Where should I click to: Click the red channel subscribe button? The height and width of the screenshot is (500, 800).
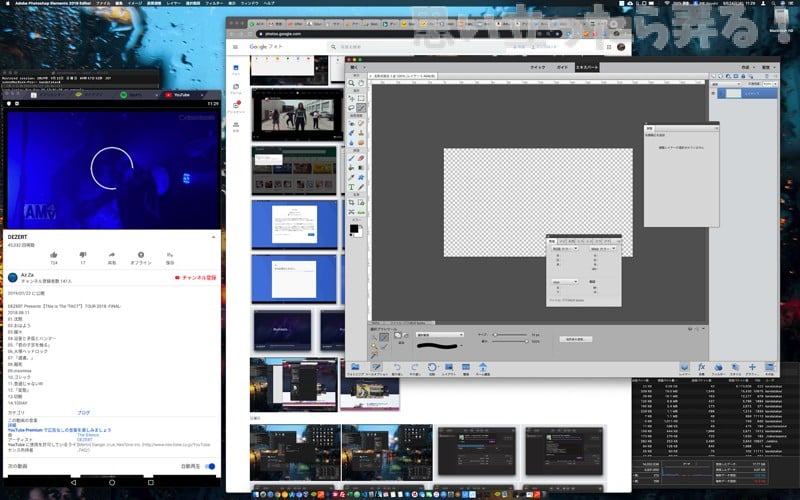[x=195, y=278]
